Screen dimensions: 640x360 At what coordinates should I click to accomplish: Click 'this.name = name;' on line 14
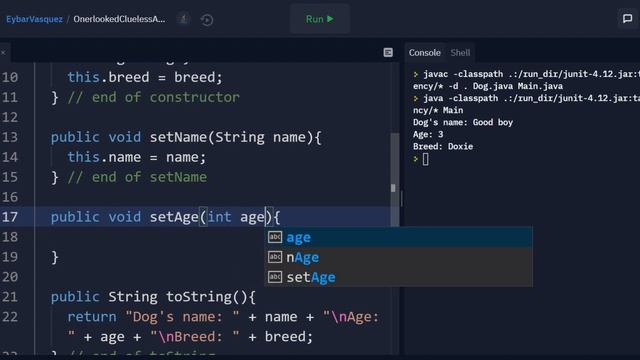pos(137,157)
